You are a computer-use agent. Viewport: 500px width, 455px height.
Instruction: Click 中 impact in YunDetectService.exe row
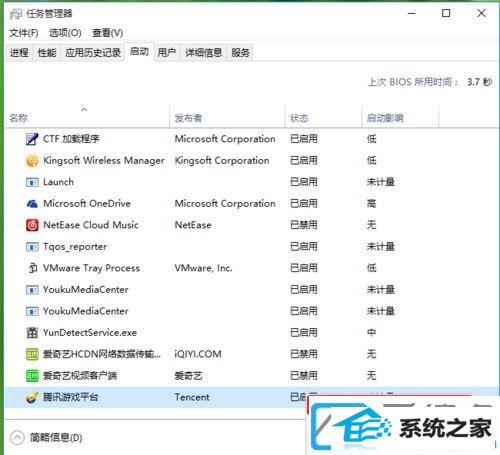click(x=371, y=332)
